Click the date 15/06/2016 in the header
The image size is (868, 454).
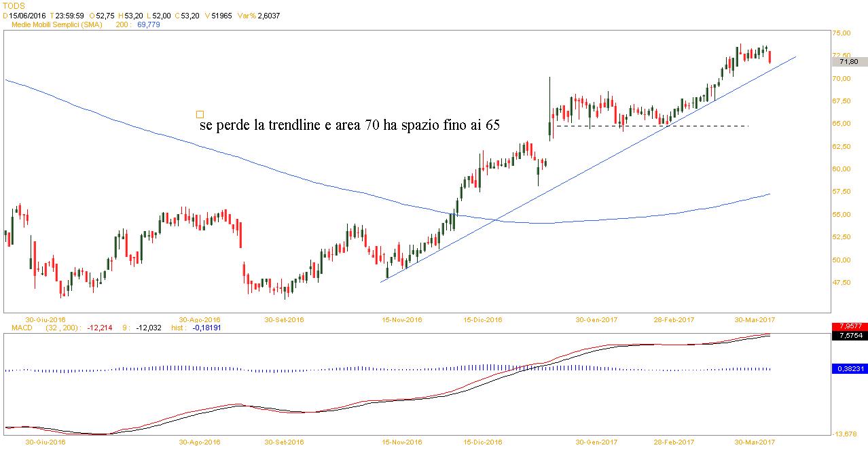27,15
